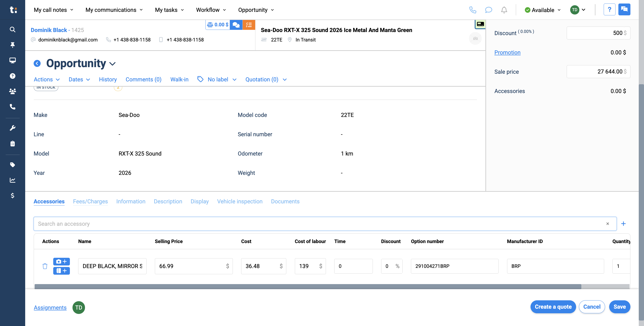Open the wrench tools sidebar icon

12,128
